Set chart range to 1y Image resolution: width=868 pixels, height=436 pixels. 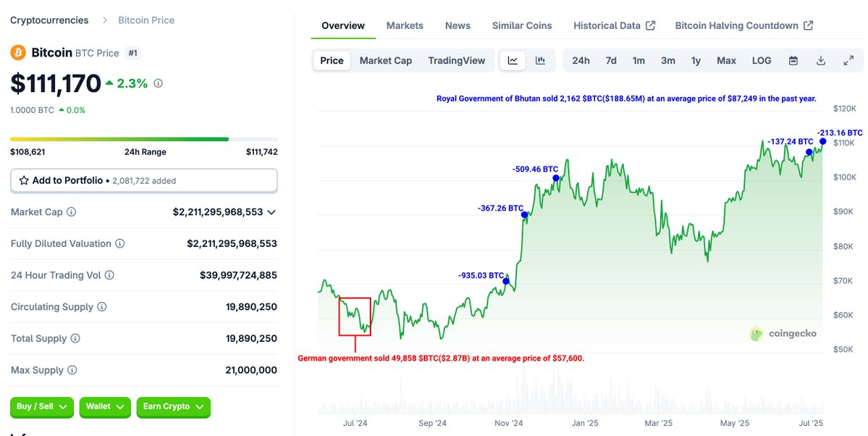click(x=696, y=60)
